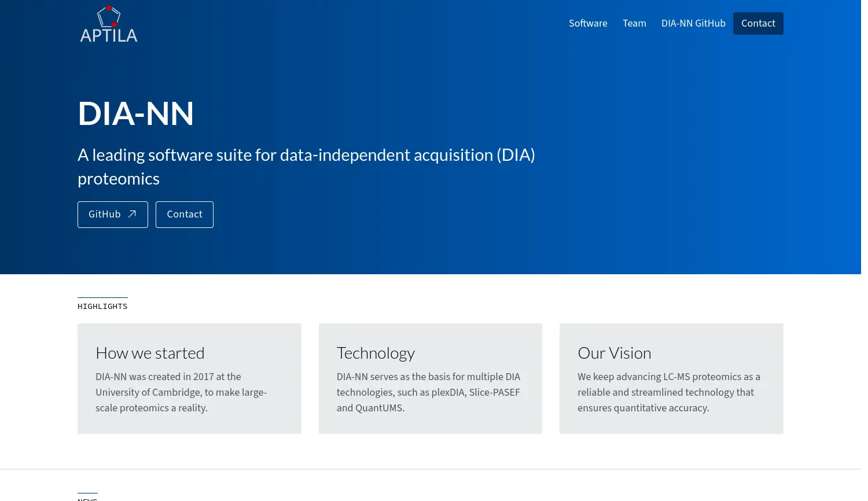Viewport: 868px width, 501px height.
Task: Click the "Technology" highlight card
Action: (x=430, y=378)
